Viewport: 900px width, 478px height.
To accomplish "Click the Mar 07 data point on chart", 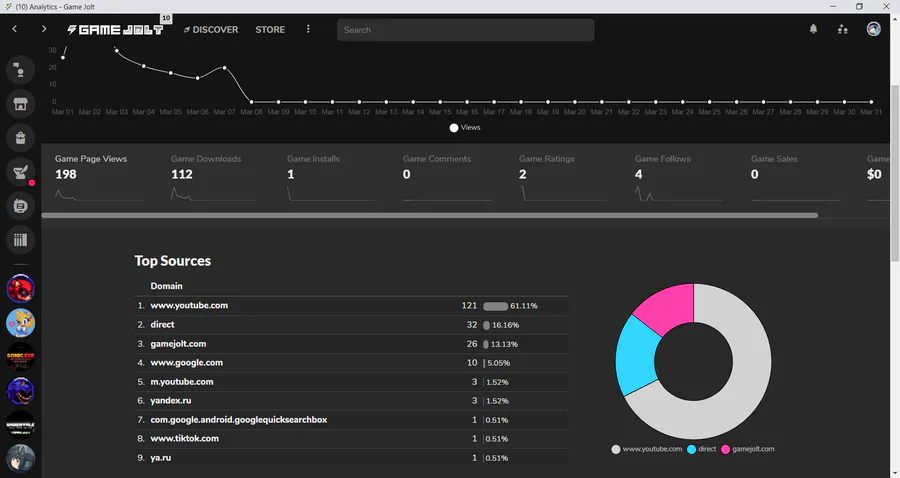I will (x=224, y=68).
